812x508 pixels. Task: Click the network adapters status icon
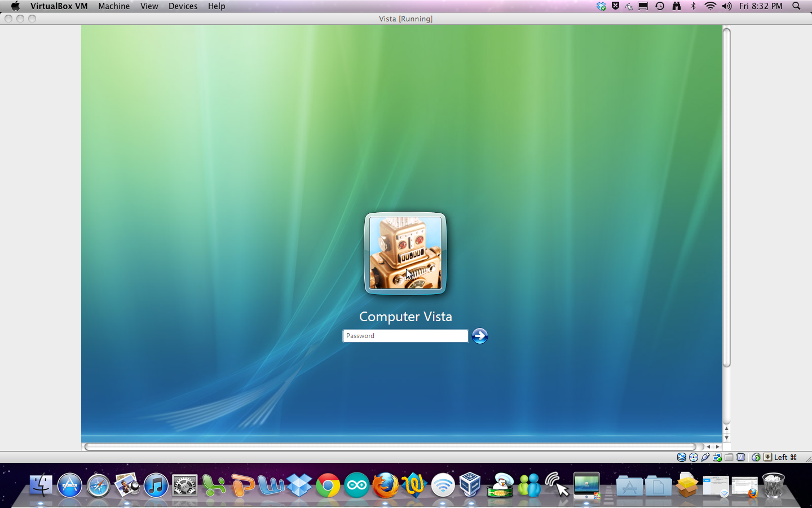pos(717,457)
